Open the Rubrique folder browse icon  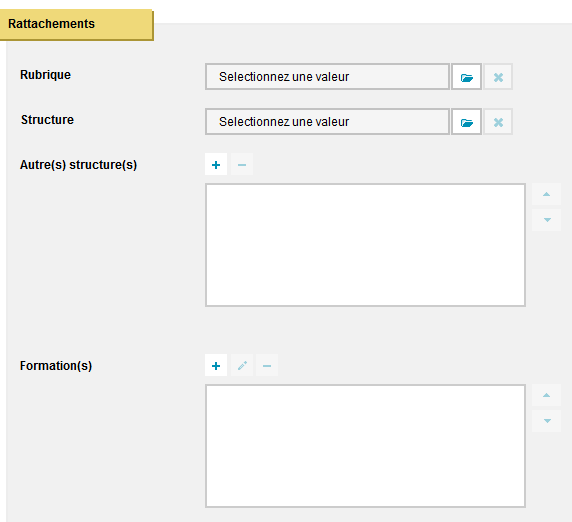click(467, 77)
